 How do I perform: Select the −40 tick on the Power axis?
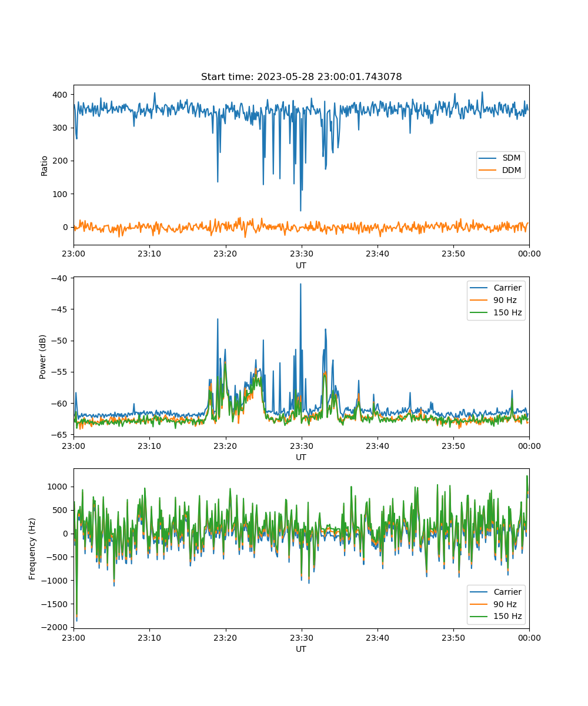tap(59, 278)
